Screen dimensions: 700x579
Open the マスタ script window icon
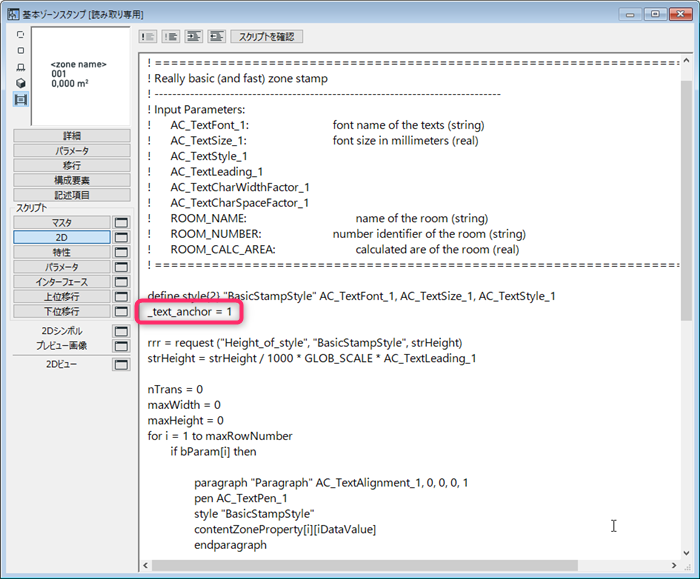coord(121,222)
